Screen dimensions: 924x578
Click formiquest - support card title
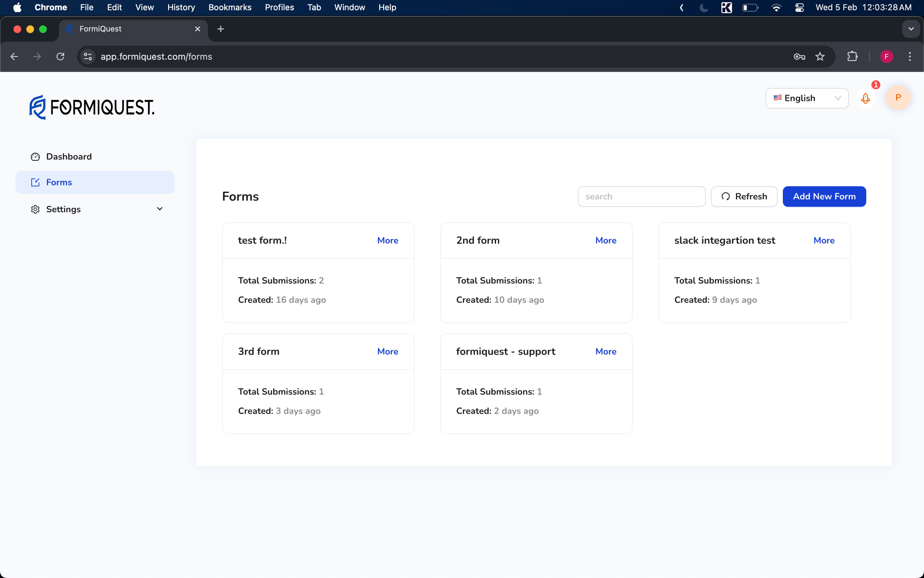click(x=506, y=351)
